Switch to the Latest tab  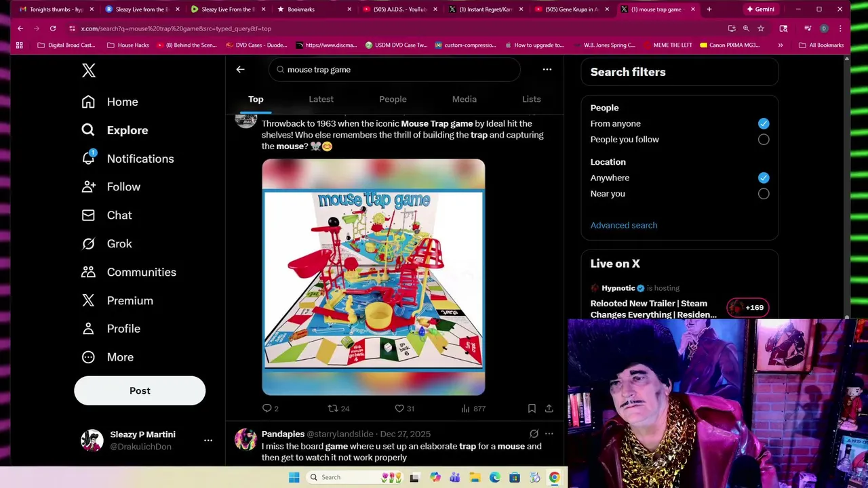(321, 99)
